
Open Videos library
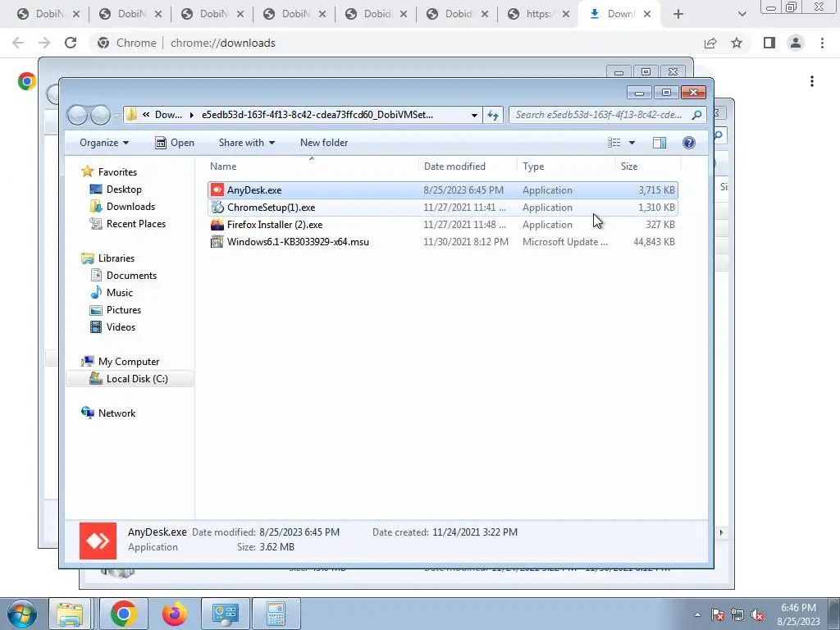[121, 326]
